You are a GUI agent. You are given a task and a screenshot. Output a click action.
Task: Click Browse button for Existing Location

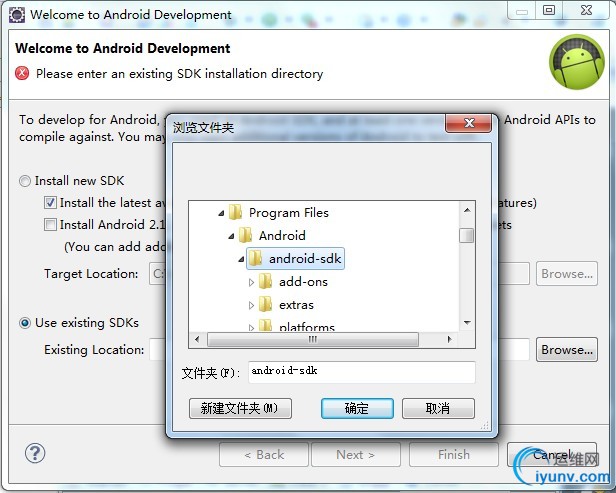(x=567, y=349)
